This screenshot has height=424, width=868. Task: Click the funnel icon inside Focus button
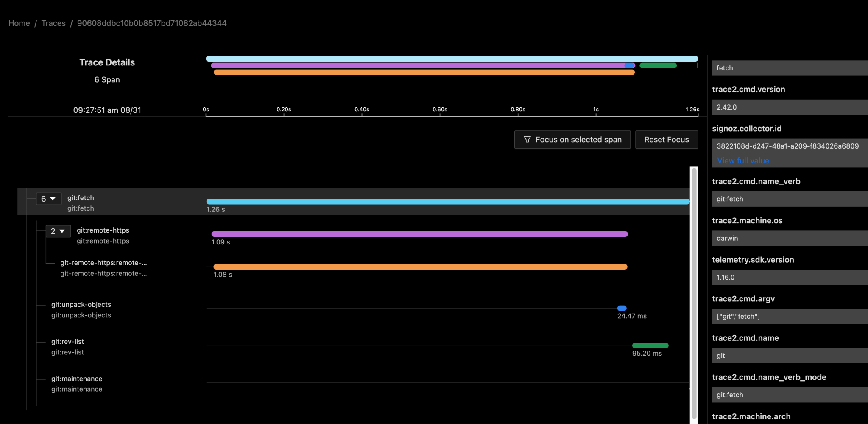click(527, 139)
